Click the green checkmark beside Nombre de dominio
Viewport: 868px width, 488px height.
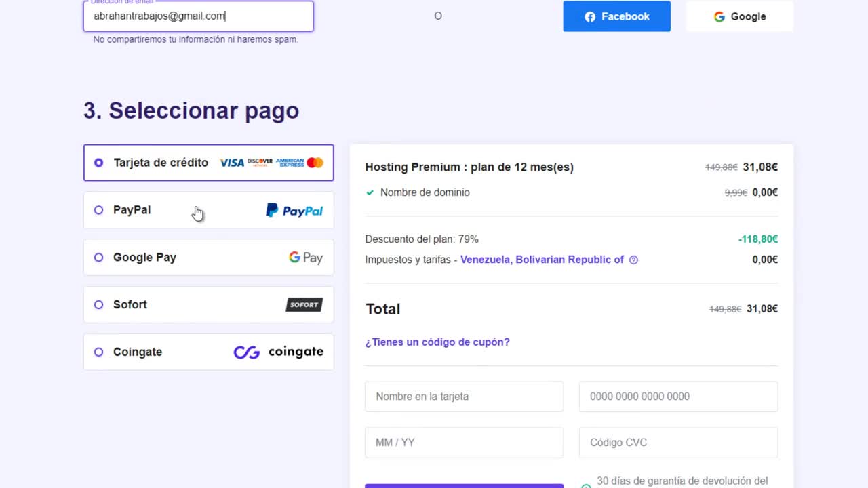[370, 192]
